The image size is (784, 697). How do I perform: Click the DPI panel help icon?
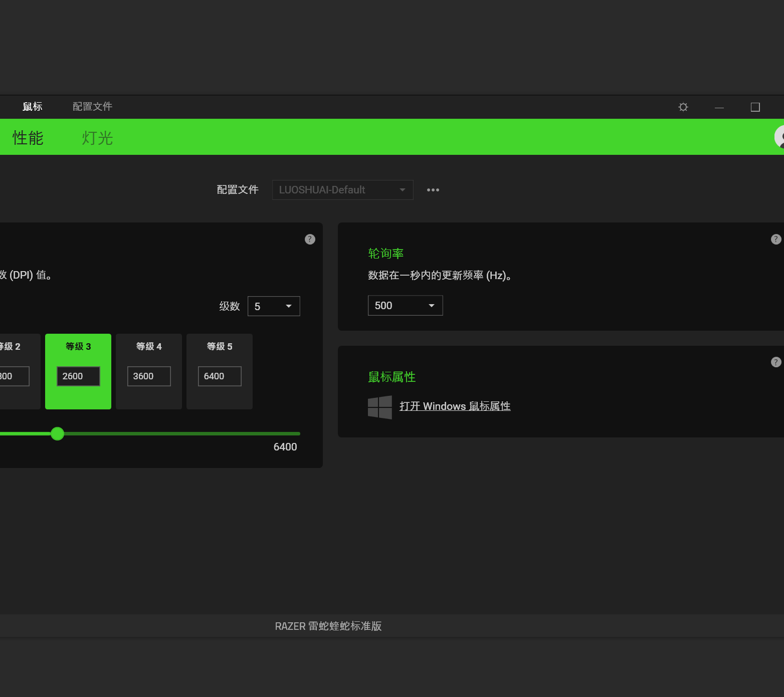(310, 239)
